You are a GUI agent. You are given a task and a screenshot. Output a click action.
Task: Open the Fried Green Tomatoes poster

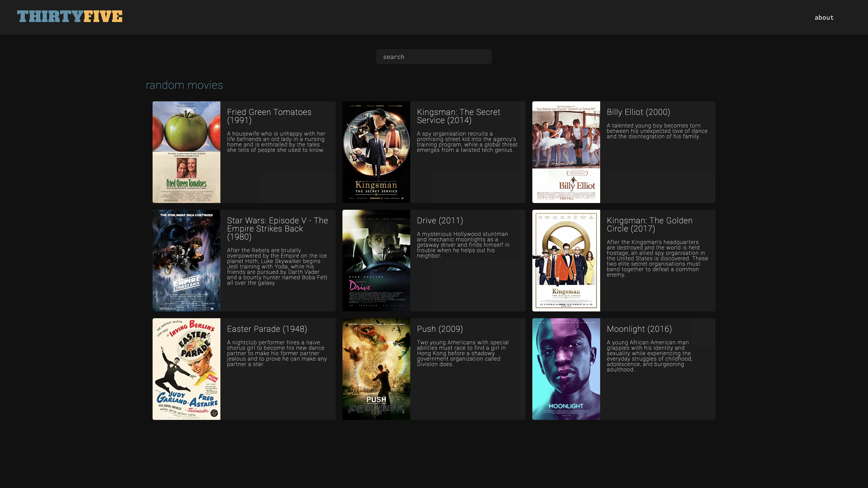pos(186,152)
